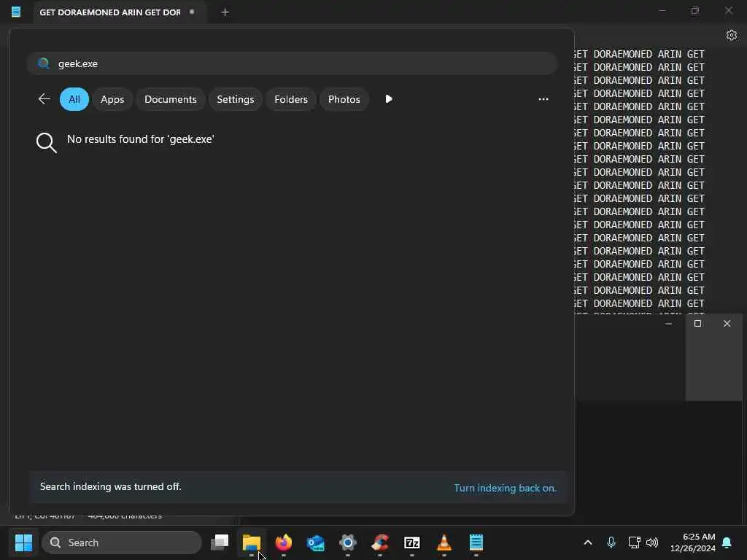
Task: Minimize the small background window
Action: coord(669,323)
